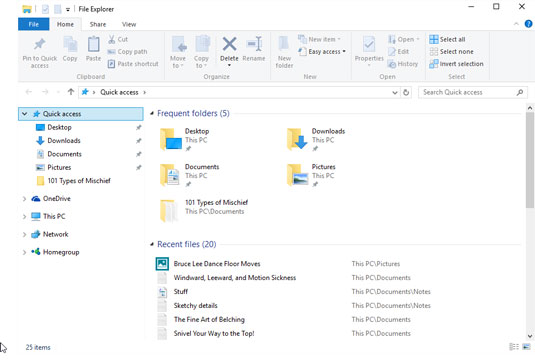This screenshot has height=360, width=535.
Task: Click the New folder icon
Action: tap(284, 44)
